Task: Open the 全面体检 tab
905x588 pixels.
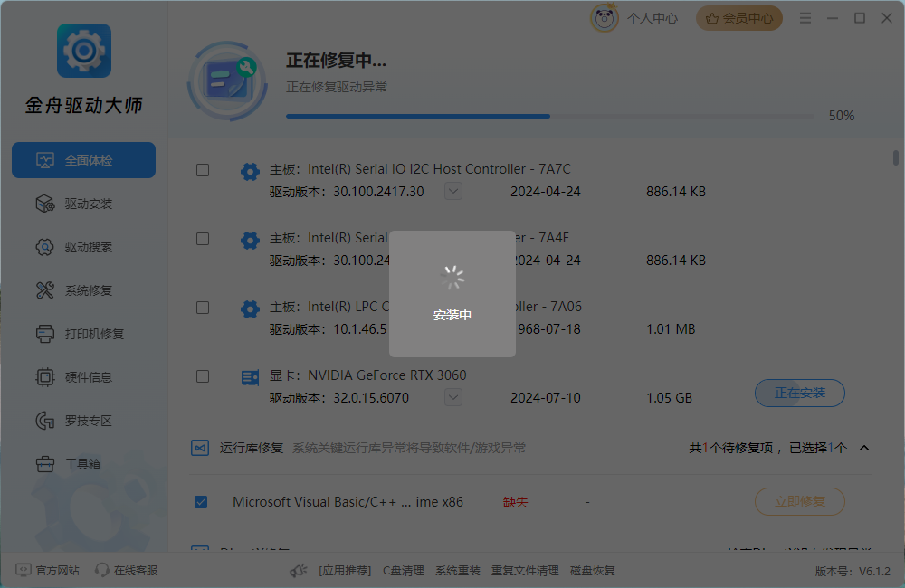Action: (x=83, y=160)
